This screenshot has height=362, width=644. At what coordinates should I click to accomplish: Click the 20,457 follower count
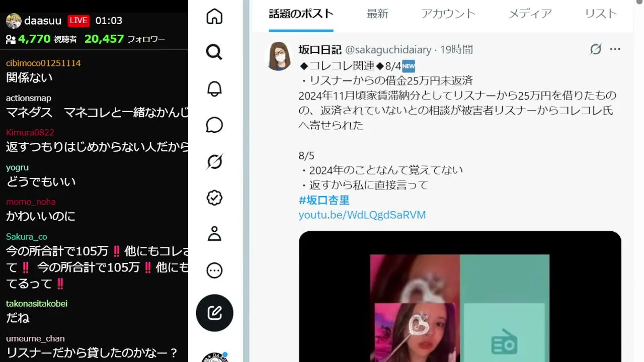(x=104, y=39)
